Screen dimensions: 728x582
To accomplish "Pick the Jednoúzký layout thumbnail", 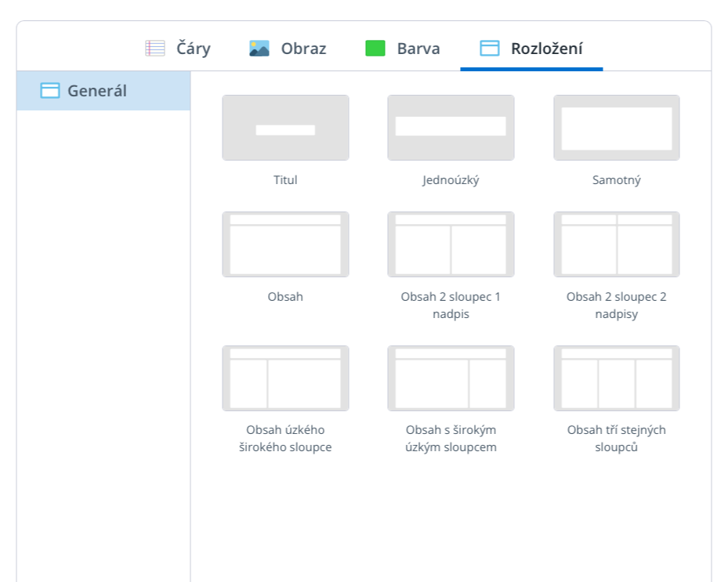I will click(x=451, y=128).
